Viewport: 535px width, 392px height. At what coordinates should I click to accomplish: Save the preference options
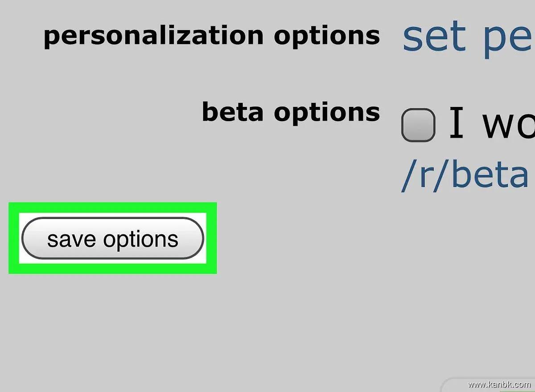pos(112,238)
